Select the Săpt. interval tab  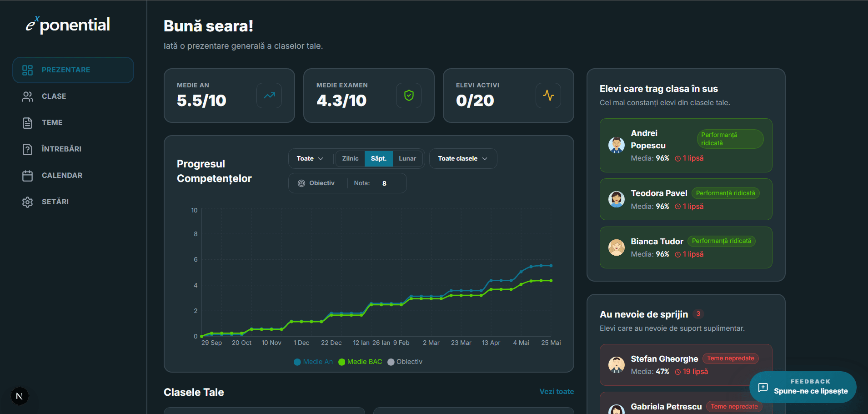coord(379,159)
